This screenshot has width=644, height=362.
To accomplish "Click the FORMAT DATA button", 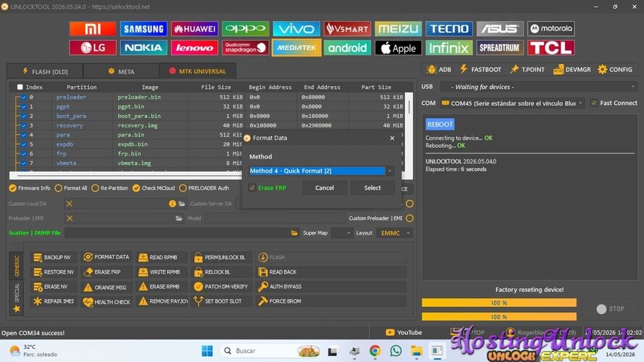I will click(x=106, y=257).
